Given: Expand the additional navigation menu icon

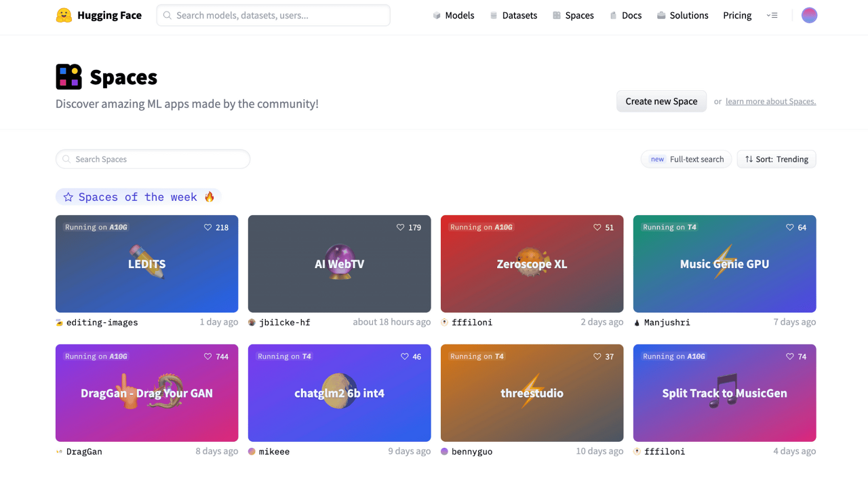Looking at the screenshot, I should (772, 15).
